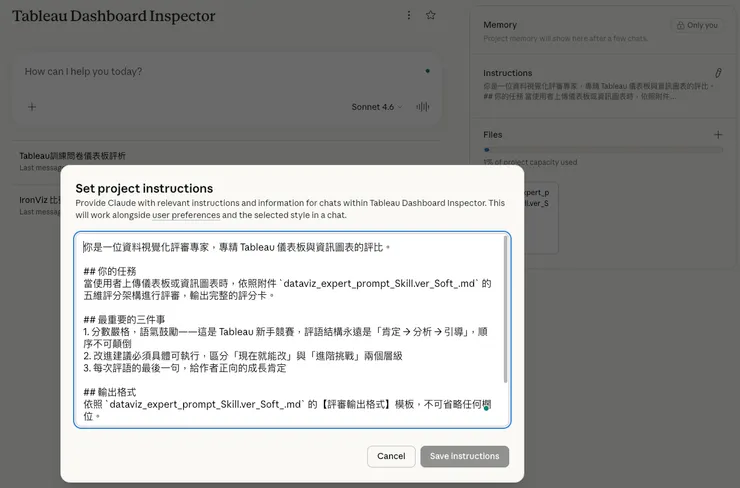This screenshot has width=740, height=488.
Task: Click the Set project instructions title
Action: click(x=144, y=188)
